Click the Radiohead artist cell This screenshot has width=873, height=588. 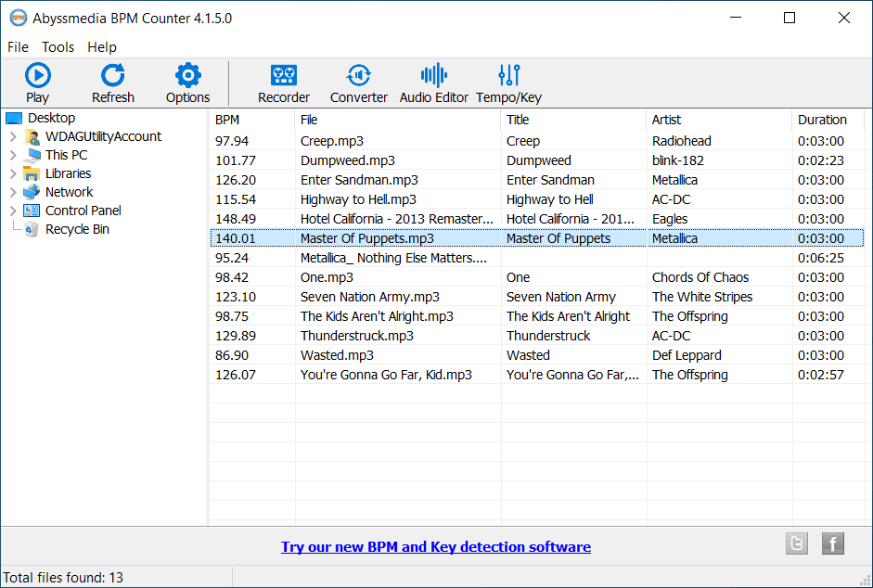pyautogui.click(x=682, y=141)
